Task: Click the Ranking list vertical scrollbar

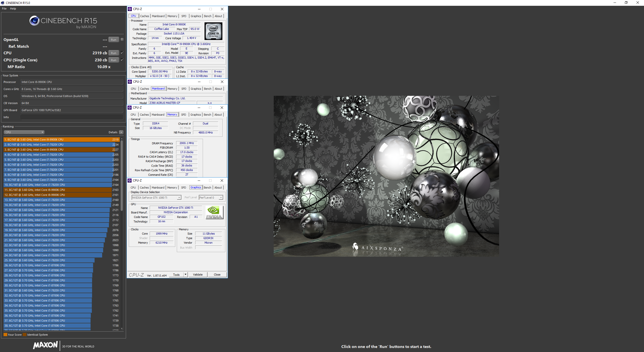Action: tap(122, 176)
